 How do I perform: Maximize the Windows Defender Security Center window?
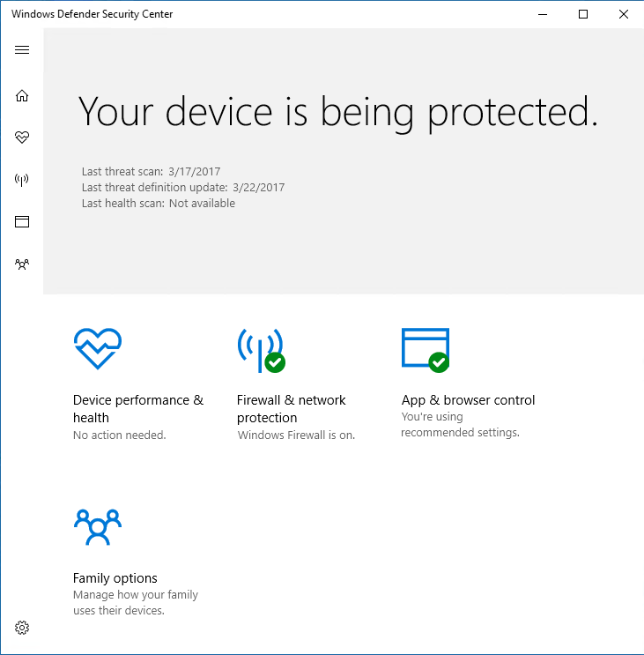point(582,14)
